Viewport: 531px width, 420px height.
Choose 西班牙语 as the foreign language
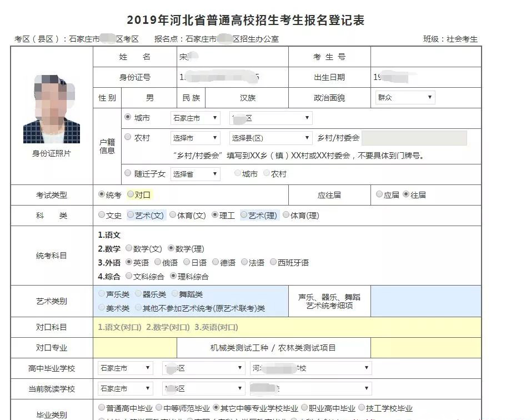click(x=273, y=262)
